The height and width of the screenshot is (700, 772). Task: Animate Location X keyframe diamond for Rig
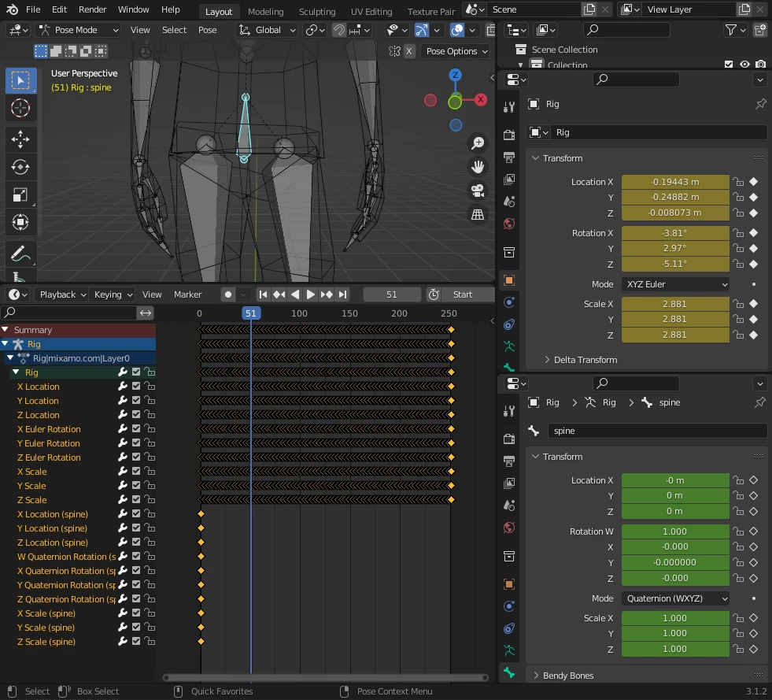(x=753, y=182)
